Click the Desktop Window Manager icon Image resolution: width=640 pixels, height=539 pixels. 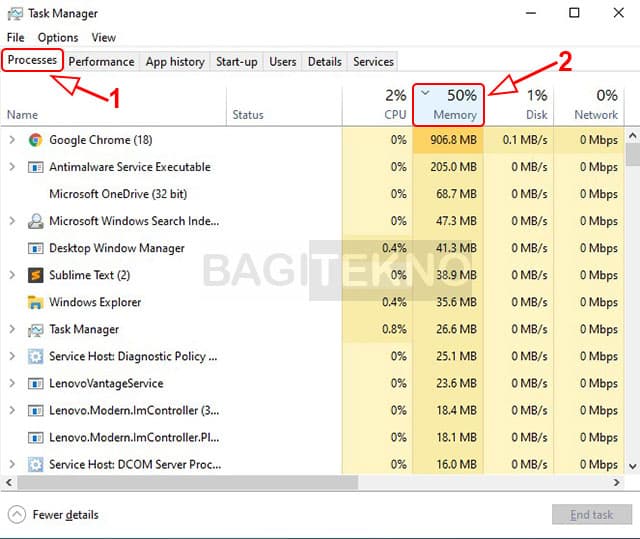(x=36, y=248)
